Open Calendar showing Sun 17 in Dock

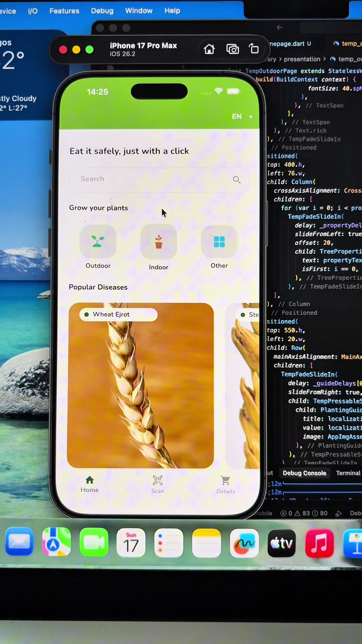click(x=131, y=542)
